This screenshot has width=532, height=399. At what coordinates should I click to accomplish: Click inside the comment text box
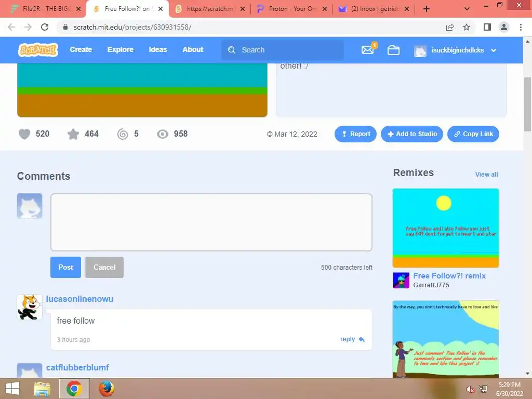click(x=211, y=222)
